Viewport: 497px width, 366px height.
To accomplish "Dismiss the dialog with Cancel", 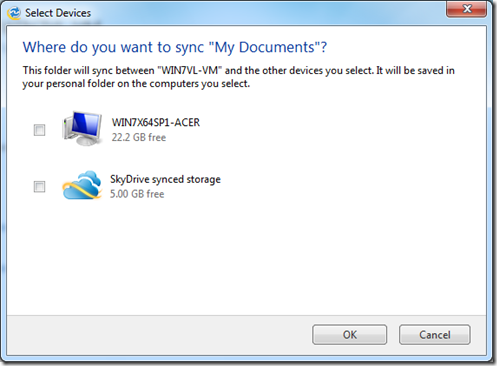I will pos(435,334).
